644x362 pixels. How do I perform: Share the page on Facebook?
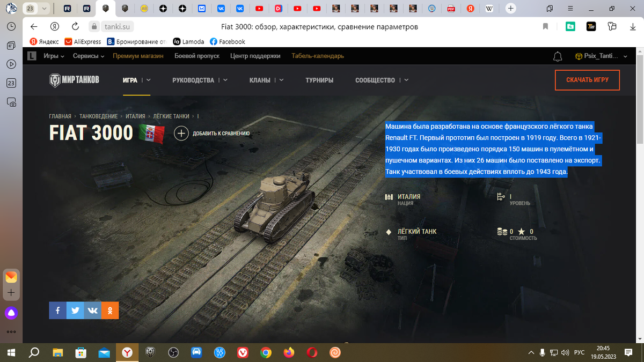click(57, 311)
